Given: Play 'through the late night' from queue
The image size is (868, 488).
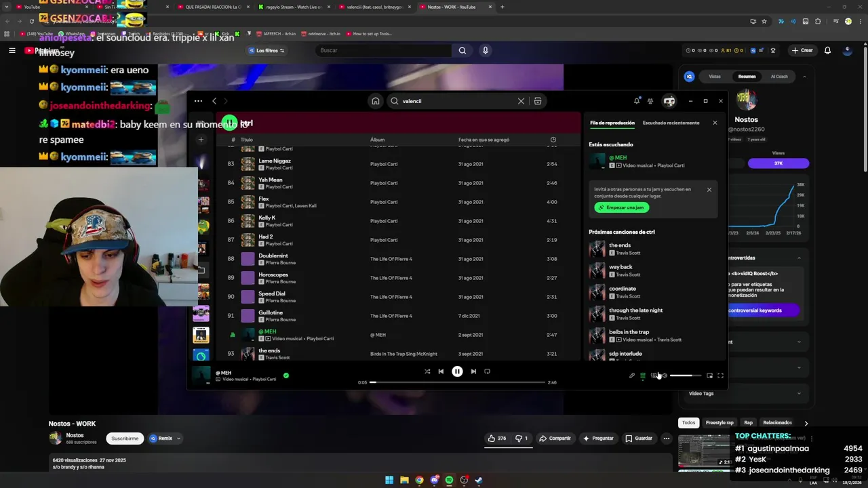Looking at the screenshot, I should point(653,314).
